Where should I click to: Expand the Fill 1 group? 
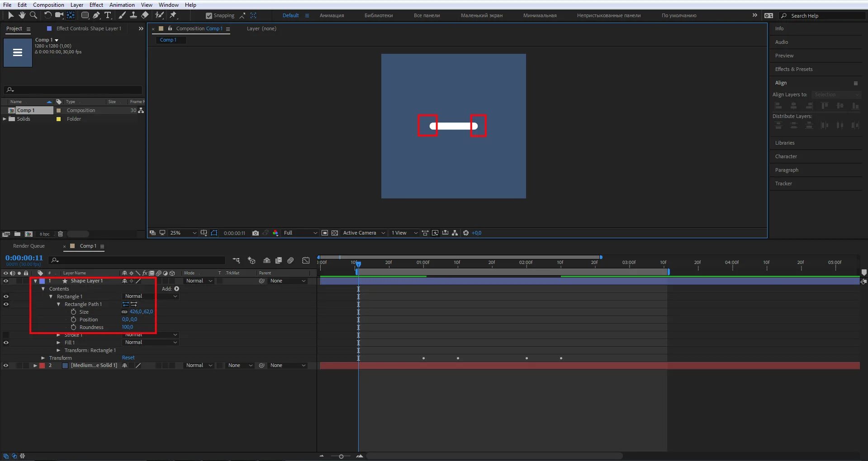click(59, 343)
